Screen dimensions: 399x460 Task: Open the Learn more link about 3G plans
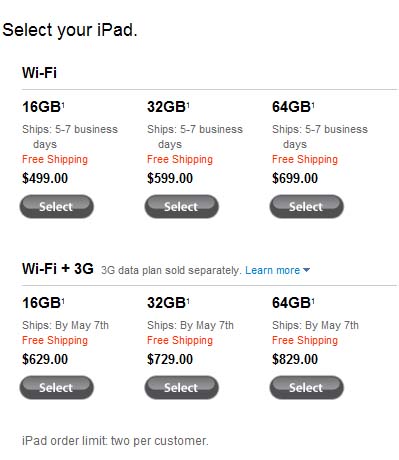tap(273, 270)
